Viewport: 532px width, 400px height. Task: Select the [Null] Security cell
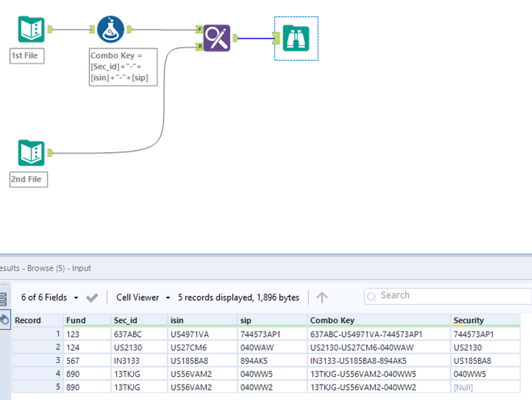(486, 387)
